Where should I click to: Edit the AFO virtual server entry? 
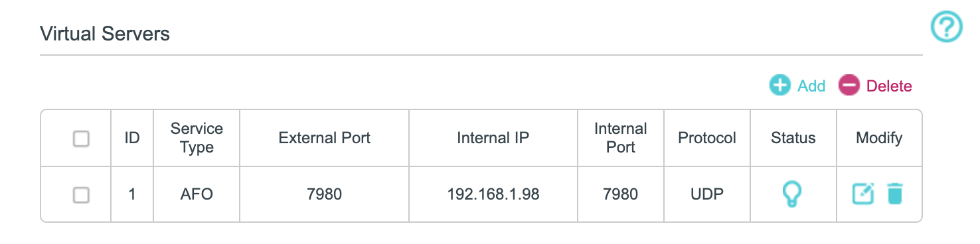[863, 194]
